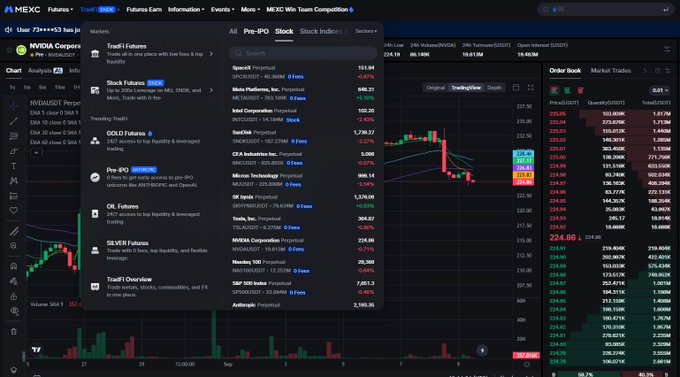Image resolution: width=680 pixels, height=377 pixels.
Task: Select the Fibonacci retracement drawing tool
Action: coord(13,136)
